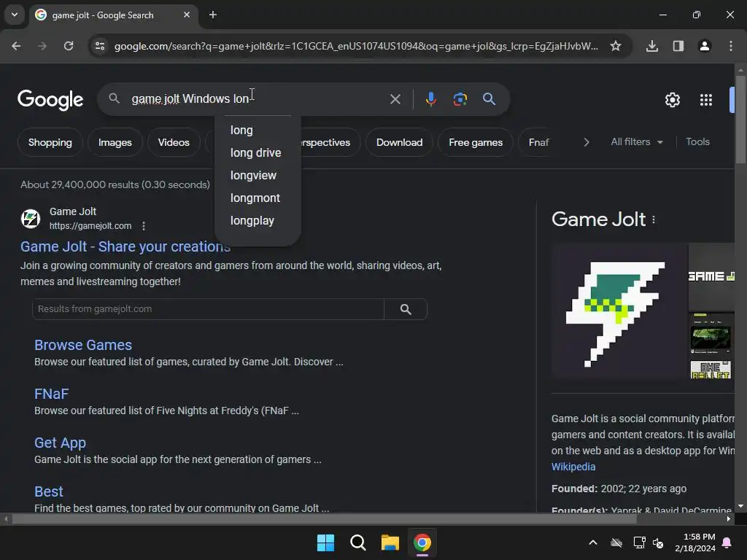Open the Get App sitelink
This screenshot has width=747, height=560.
click(x=60, y=443)
